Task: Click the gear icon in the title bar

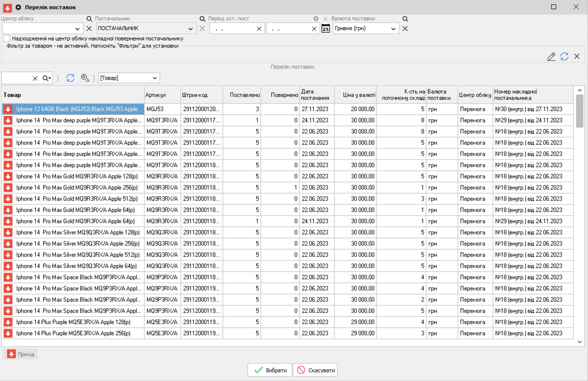Action: tap(18, 7)
